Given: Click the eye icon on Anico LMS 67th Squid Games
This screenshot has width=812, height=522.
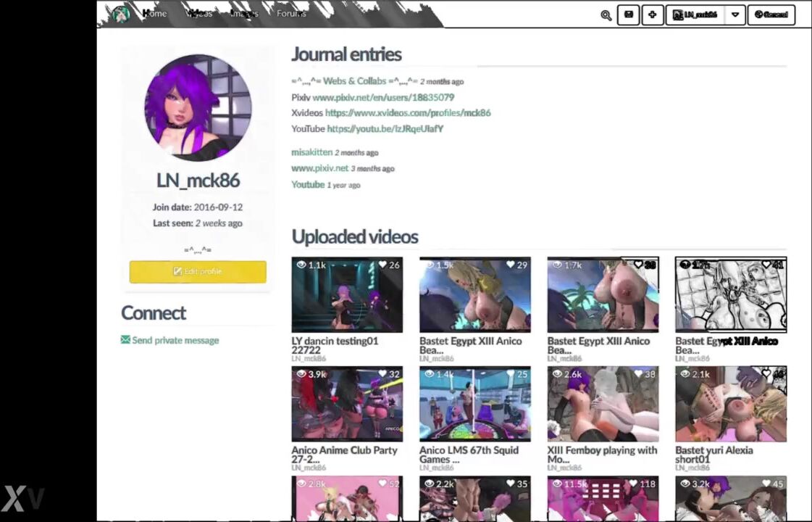Looking at the screenshot, I should click(429, 374).
